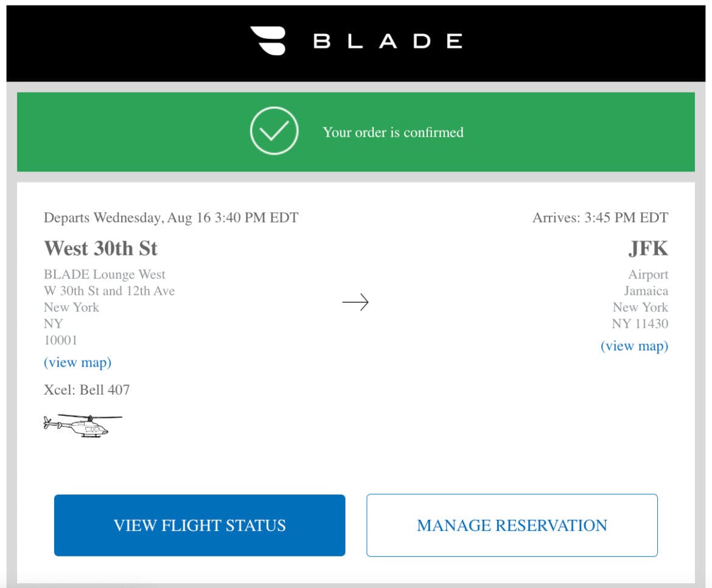Click the green confirmation checkmark icon
This screenshot has height=588, width=712.
click(274, 131)
